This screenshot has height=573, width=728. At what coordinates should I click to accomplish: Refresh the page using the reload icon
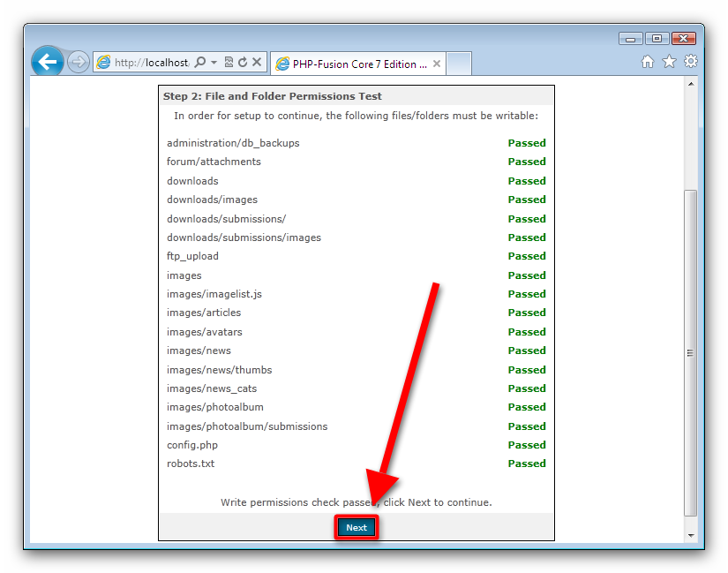(x=243, y=63)
